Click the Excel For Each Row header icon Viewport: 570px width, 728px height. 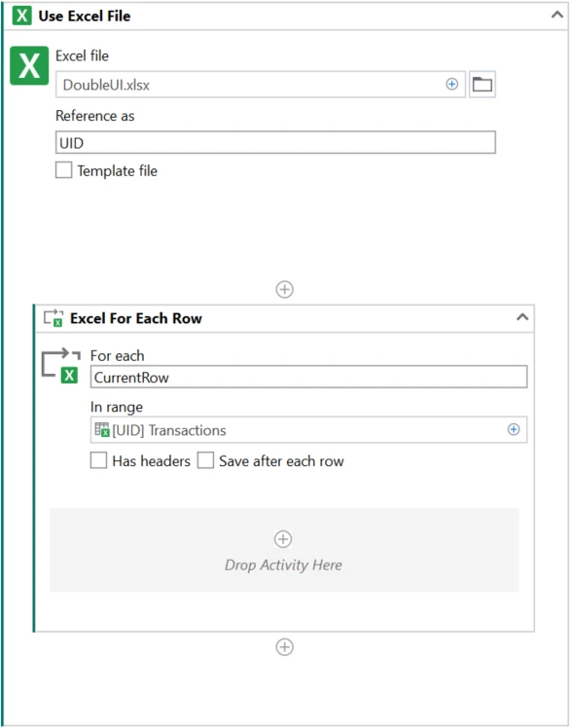coord(53,318)
